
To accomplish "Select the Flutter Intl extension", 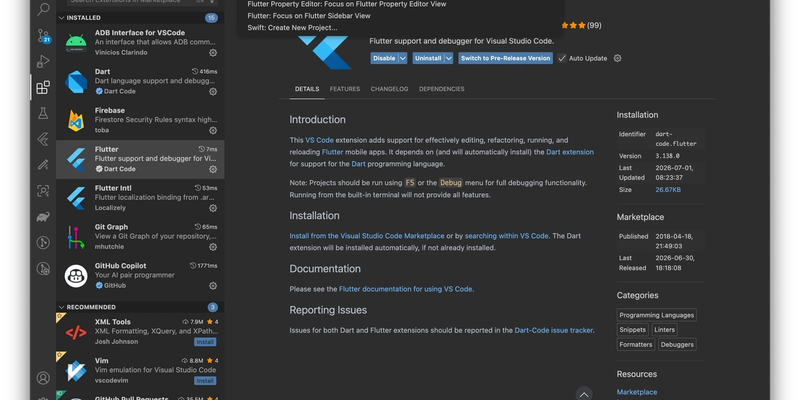I will pos(140,198).
